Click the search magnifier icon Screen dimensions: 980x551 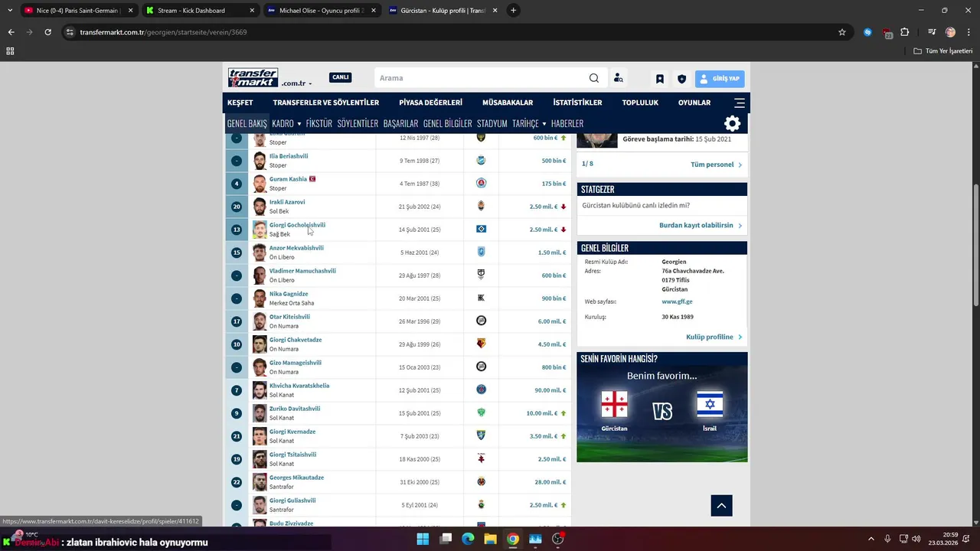(594, 78)
